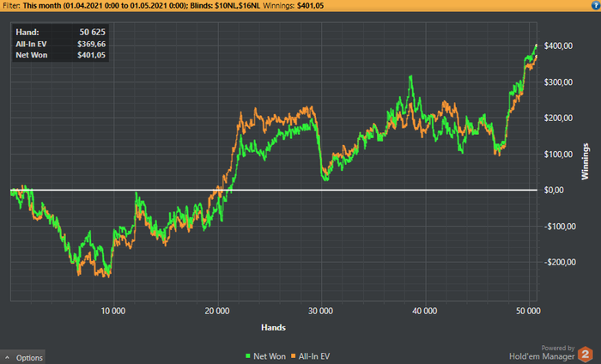Image resolution: width=601 pixels, height=364 pixels.
Task: Select the filter summary text in the header
Action: click(163, 5)
